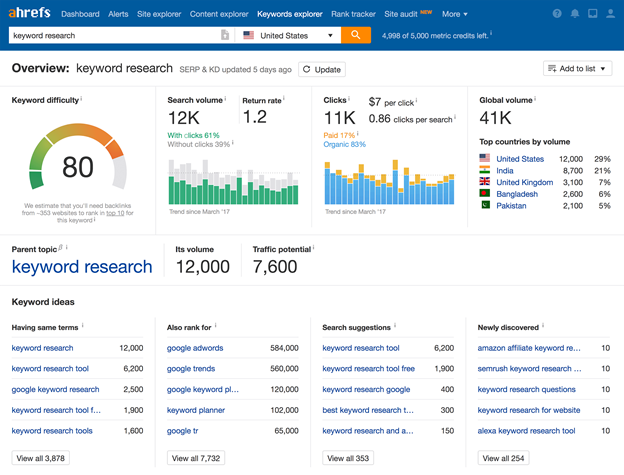The height and width of the screenshot is (475, 624).
Task: Click in the keyword search input field
Action: (110, 35)
